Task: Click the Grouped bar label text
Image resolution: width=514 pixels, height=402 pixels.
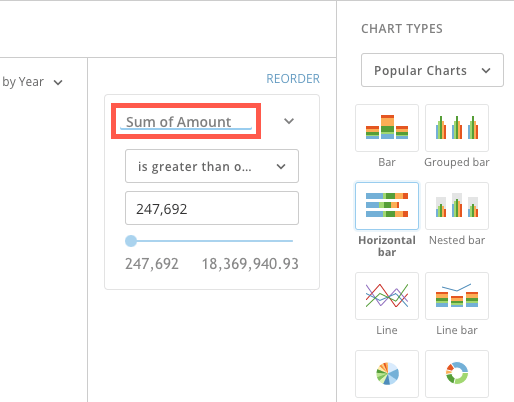Action: [x=457, y=162]
